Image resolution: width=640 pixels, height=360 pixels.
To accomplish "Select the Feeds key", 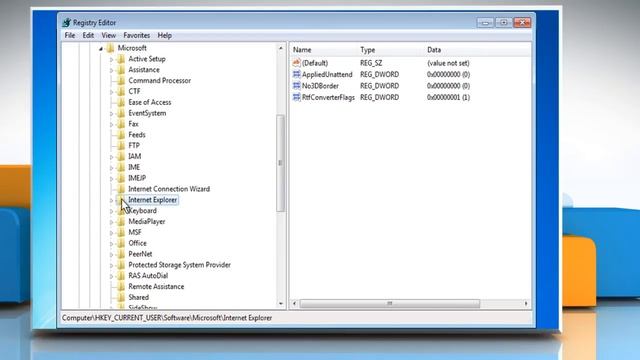I will [137, 135].
